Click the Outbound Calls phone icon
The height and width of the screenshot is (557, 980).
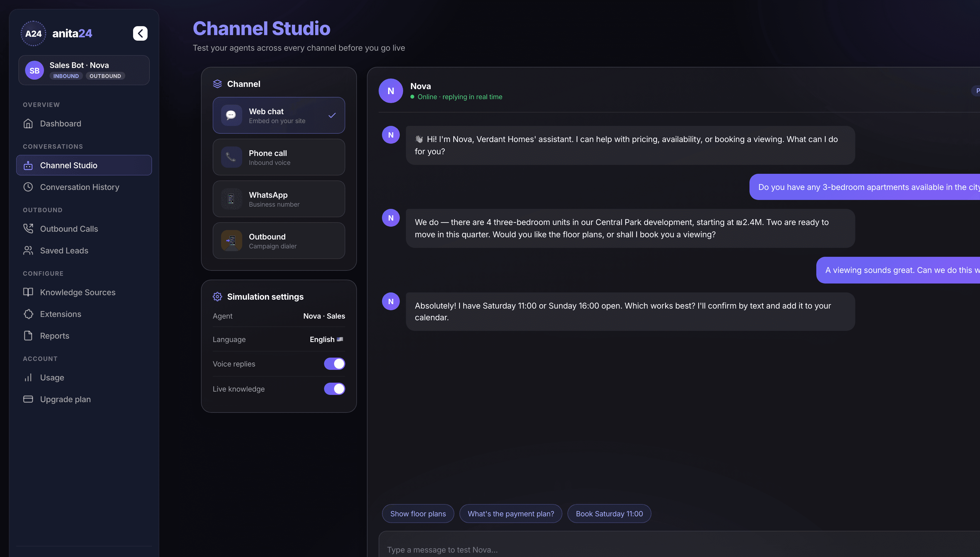[x=28, y=229]
